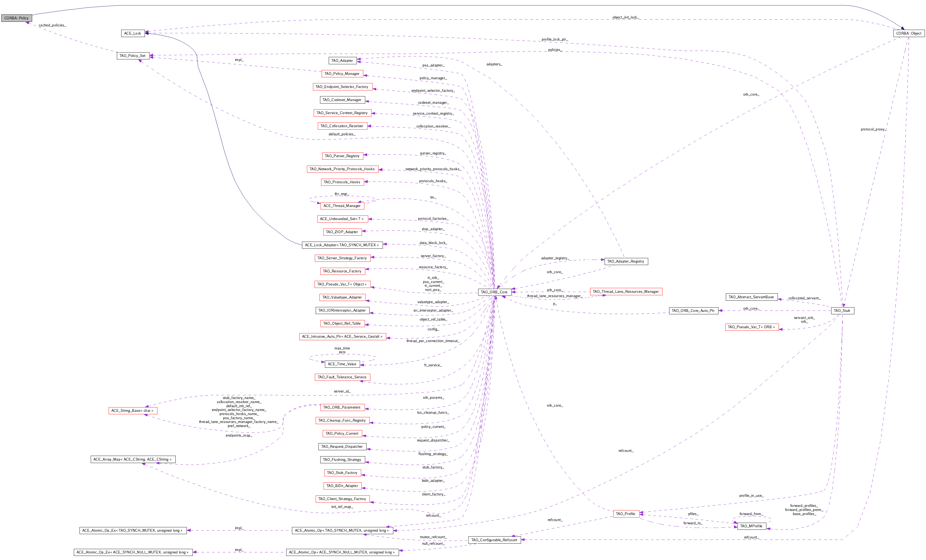
Task: Open the TAO_ORB_Parameters node
Action: (342, 407)
